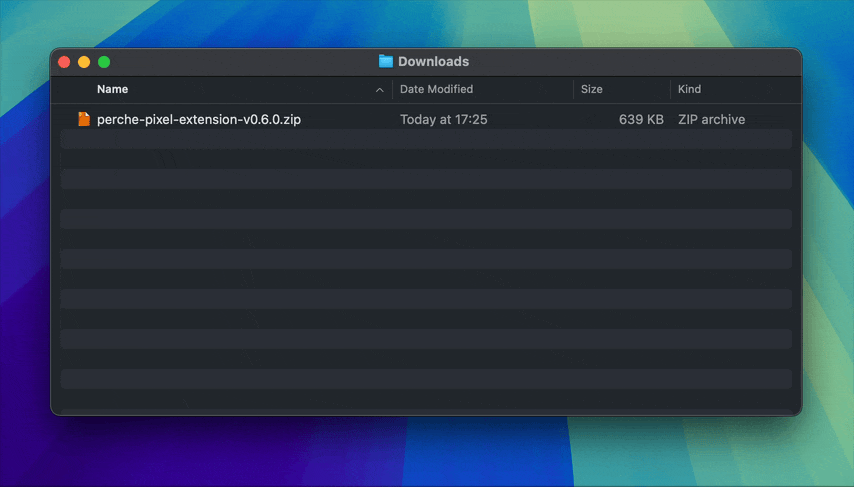Click the empty row below the zip file
The height and width of the screenshot is (487, 854).
tap(426, 139)
